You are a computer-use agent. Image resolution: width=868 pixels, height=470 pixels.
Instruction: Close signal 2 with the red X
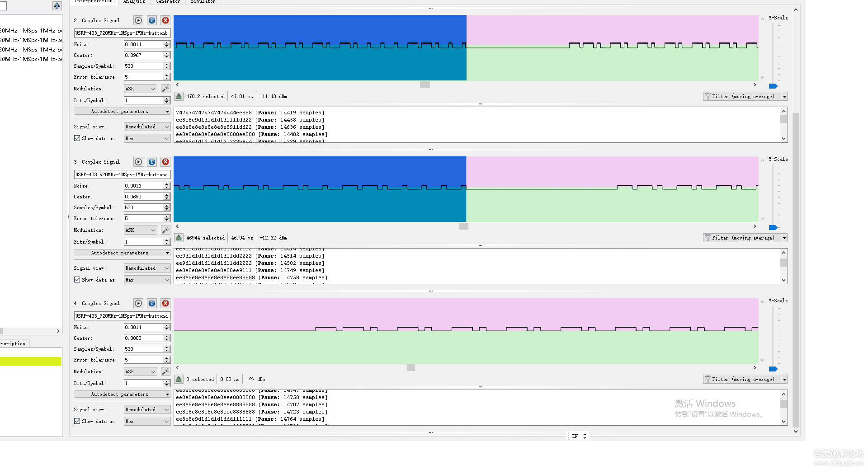tap(165, 20)
